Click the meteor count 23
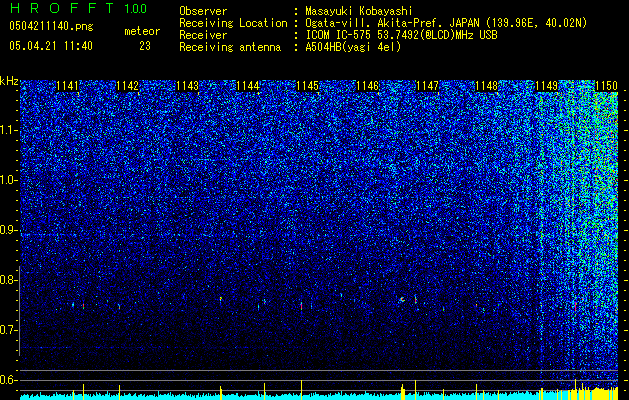 145,46
